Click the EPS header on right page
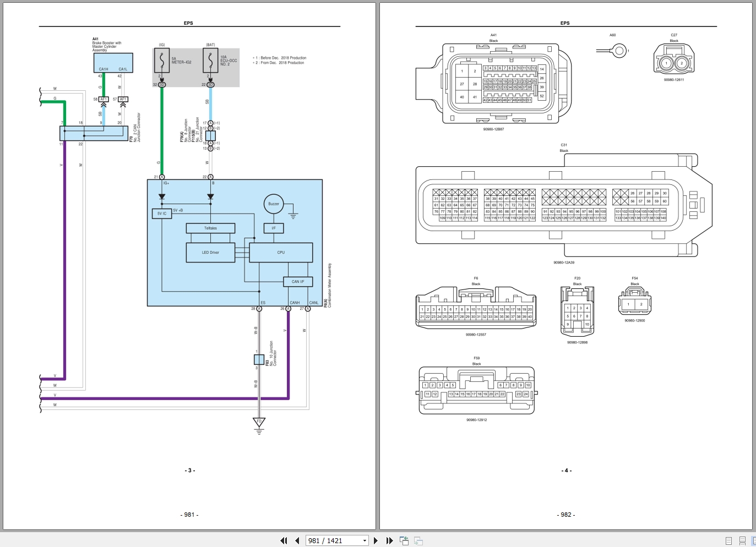 [x=565, y=23]
